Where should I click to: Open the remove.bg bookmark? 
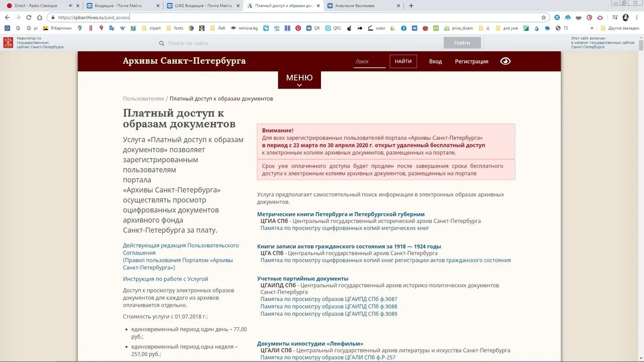pyautogui.click(x=245, y=28)
